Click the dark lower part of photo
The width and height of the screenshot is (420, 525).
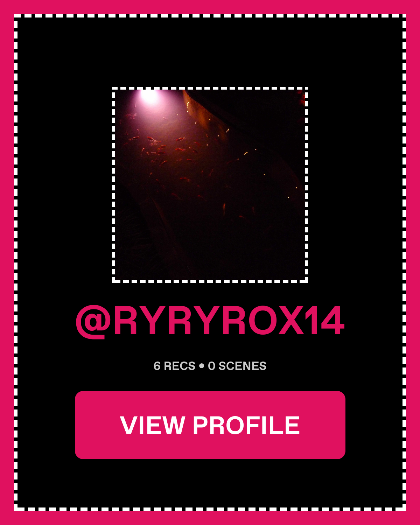[210, 252]
